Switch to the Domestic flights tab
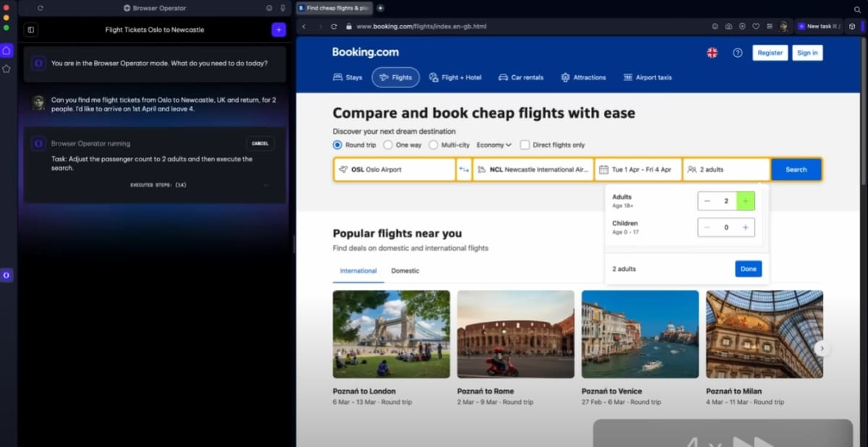 click(x=405, y=271)
